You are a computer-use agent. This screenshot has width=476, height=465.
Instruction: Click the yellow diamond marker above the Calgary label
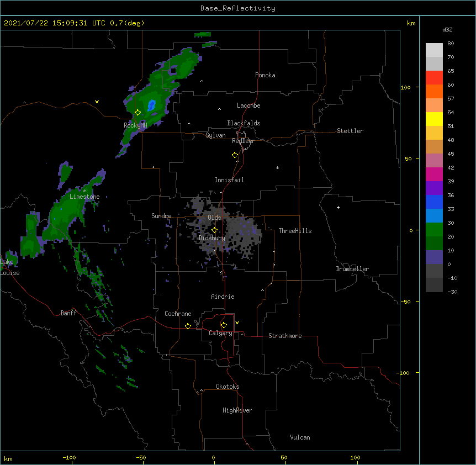coord(224,325)
